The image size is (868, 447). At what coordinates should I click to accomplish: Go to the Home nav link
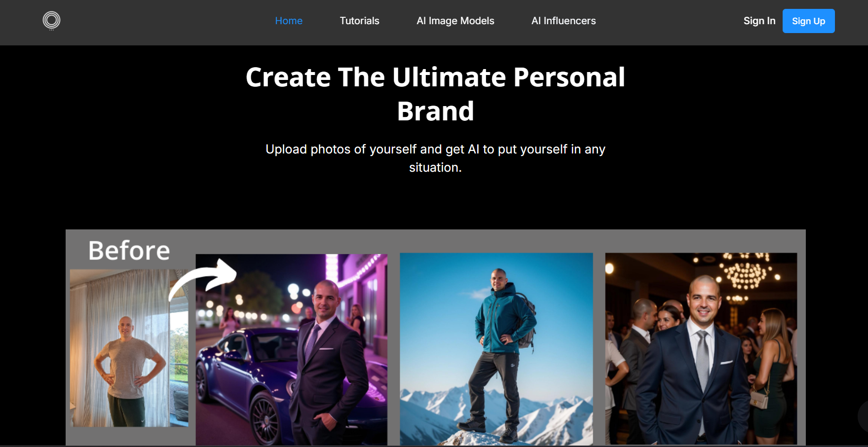click(289, 21)
